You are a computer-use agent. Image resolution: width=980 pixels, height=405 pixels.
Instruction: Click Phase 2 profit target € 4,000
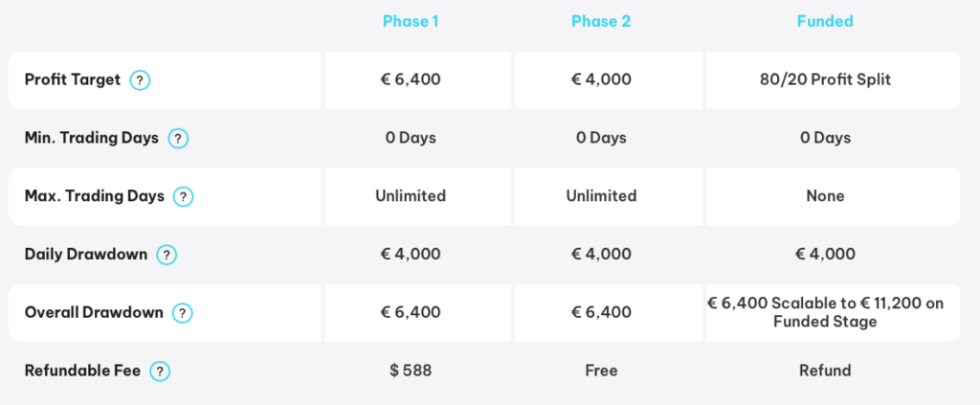[x=601, y=80]
